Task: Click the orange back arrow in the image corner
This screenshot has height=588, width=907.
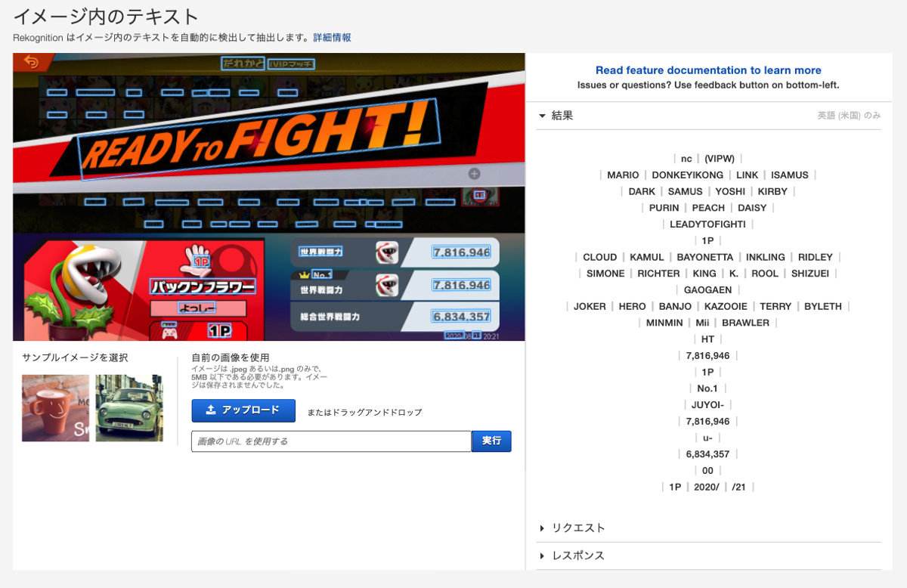Action: pos(29,63)
